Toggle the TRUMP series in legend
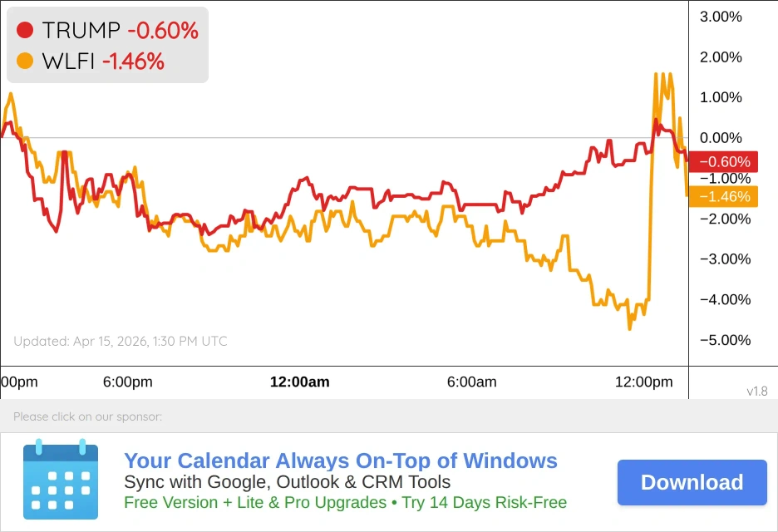 click(x=81, y=31)
